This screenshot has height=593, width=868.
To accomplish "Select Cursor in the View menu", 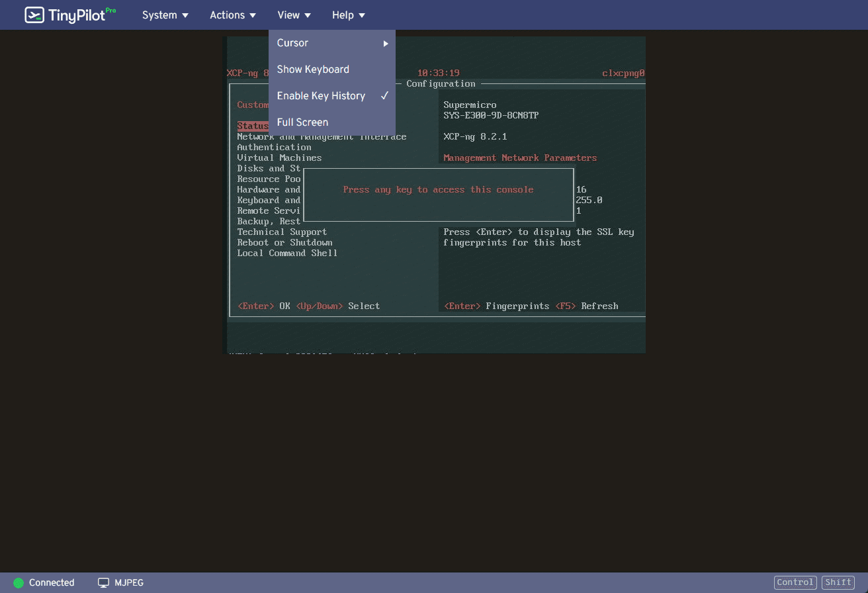I will pos(292,42).
